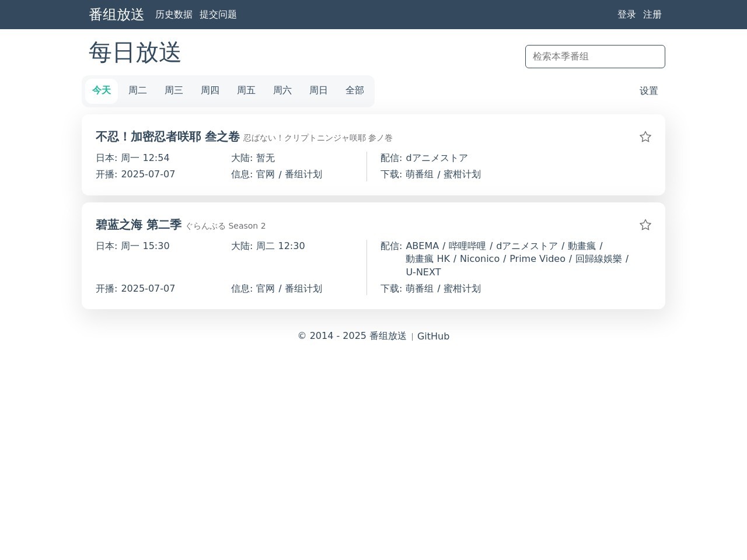Viewport: 747px width, 560px height.
Task: Open 历史数据 in the navigation bar
Action: (x=173, y=15)
